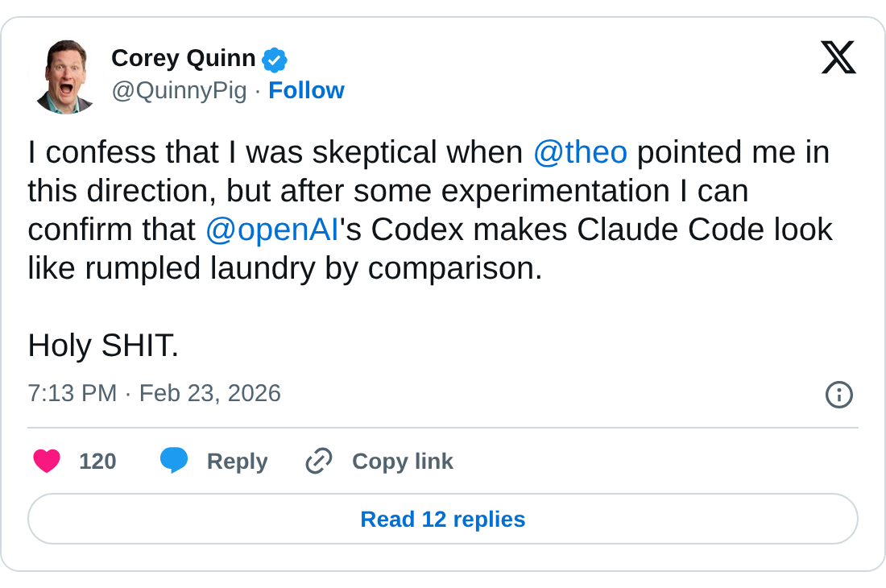Screen dimensions: 886x588
Task: Click the X logo icon
Action: coord(838,58)
